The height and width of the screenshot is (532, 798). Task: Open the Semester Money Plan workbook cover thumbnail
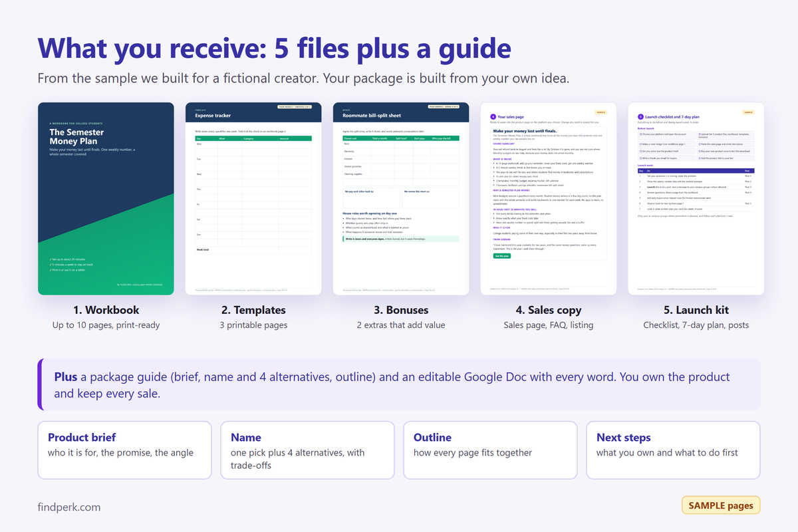click(106, 198)
